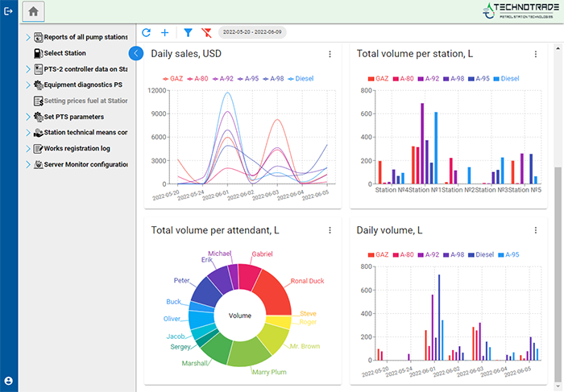Click the refresh dashboard icon
564x392 pixels.
[146, 33]
